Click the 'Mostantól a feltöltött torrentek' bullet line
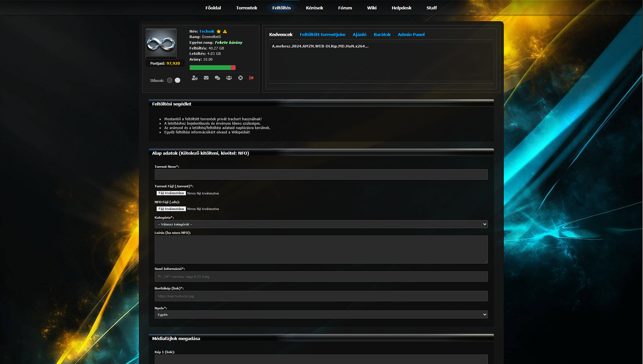The width and height of the screenshot is (643, 364). 213,119
